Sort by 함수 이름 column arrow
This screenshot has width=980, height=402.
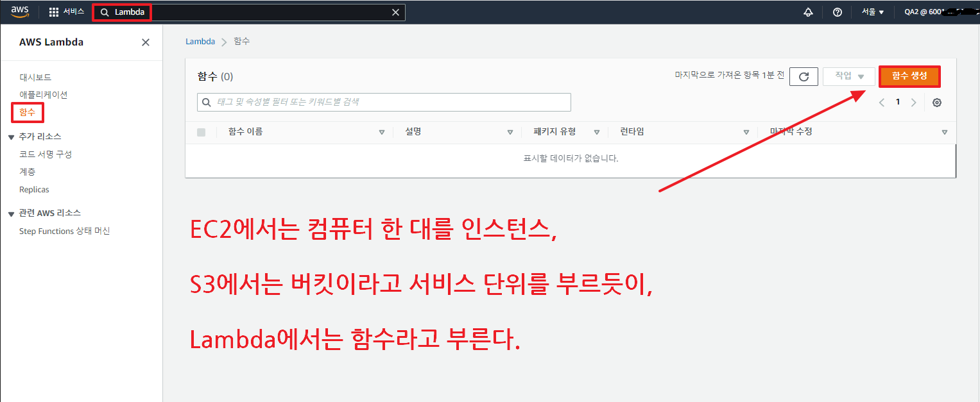(382, 132)
